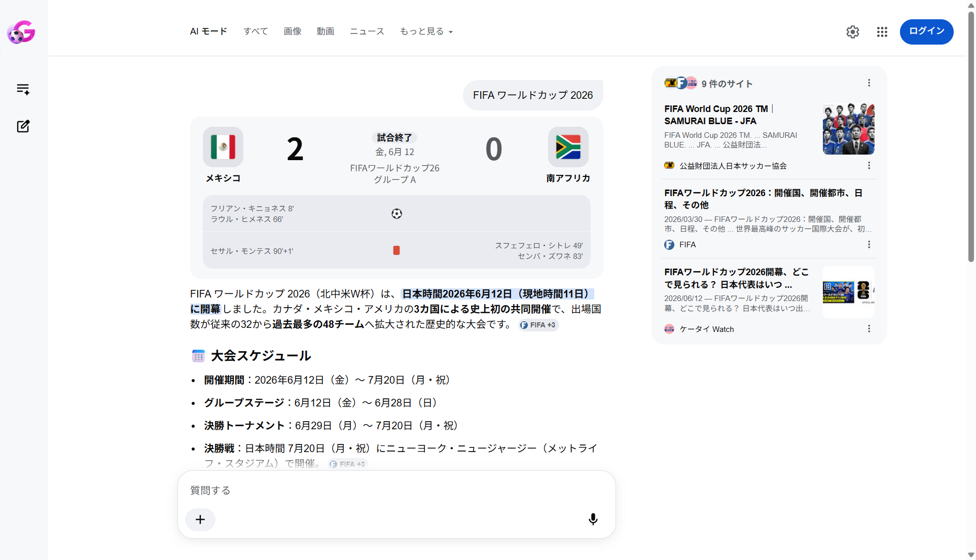976x560 pixels.
Task: Click the ログイン button
Action: point(926,31)
